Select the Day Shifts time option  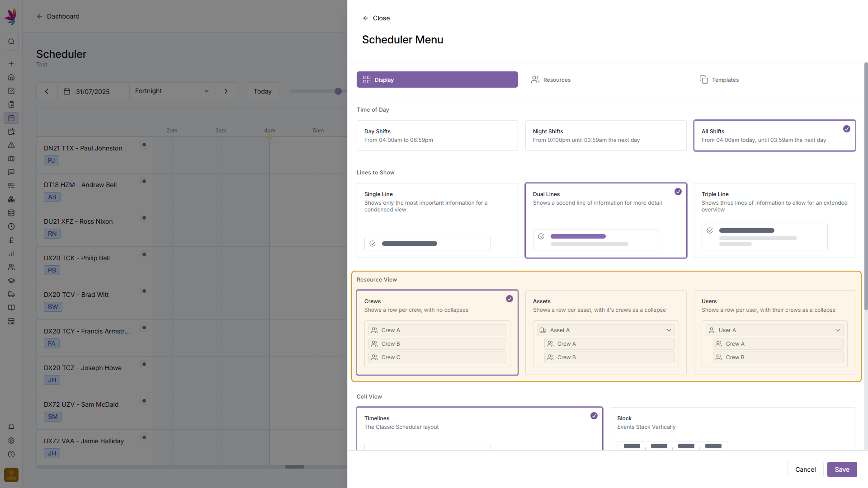(x=437, y=136)
